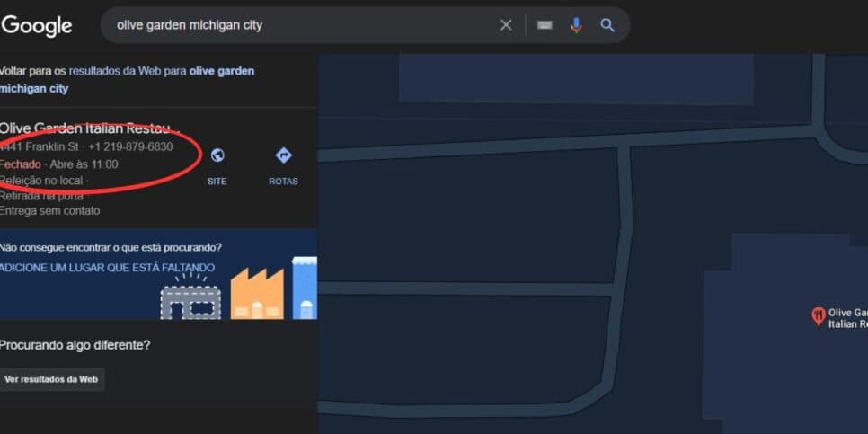Select the phone number +1 219-879-6830
868x434 pixels.
[x=130, y=147]
